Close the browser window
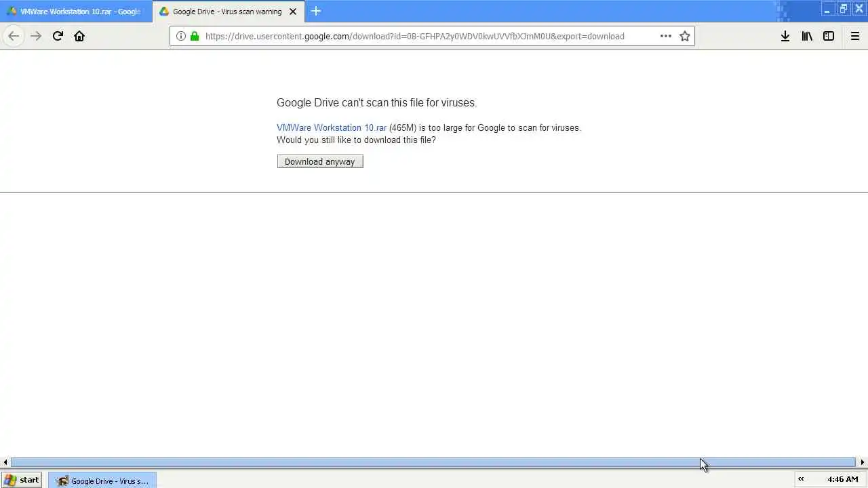 (x=859, y=9)
